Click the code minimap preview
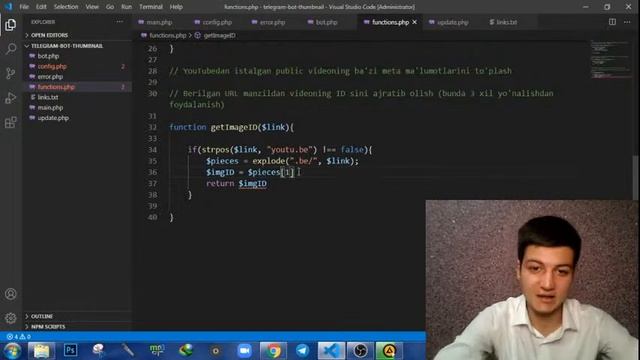 tap(610, 60)
